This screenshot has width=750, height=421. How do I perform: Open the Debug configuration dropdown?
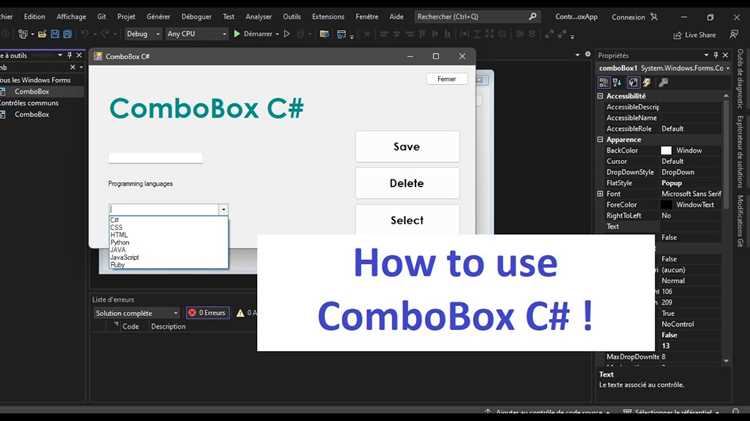pyautogui.click(x=143, y=34)
